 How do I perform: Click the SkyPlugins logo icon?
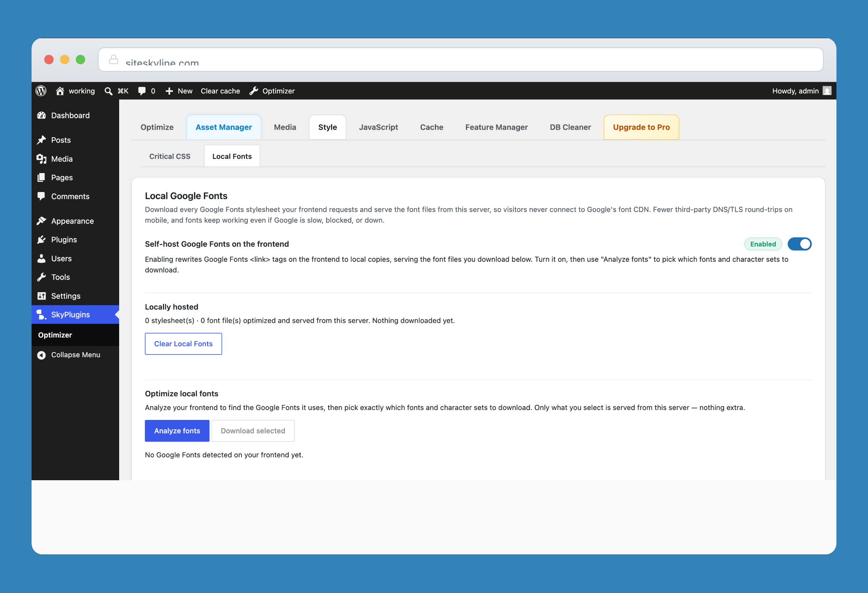click(41, 315)
